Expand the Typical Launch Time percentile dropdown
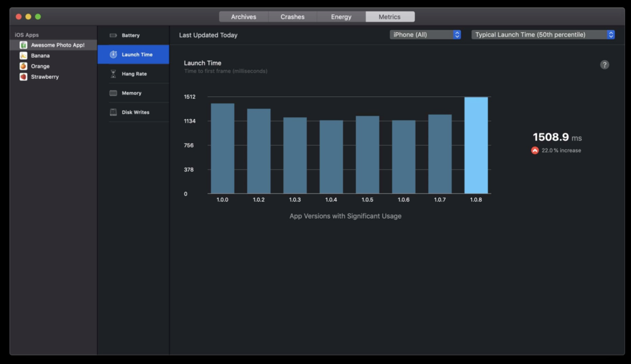Viewport: 631px width, 364px height. (543, 34)
